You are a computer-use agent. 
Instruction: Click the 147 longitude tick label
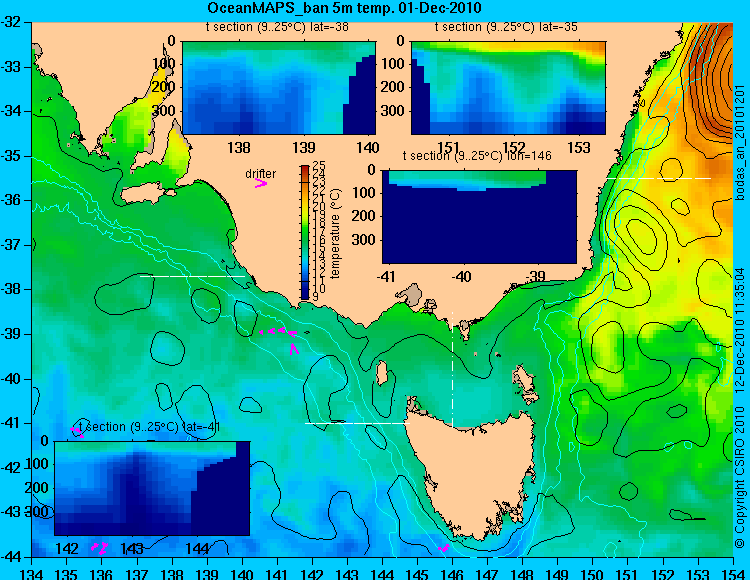[x=487, y=574]
